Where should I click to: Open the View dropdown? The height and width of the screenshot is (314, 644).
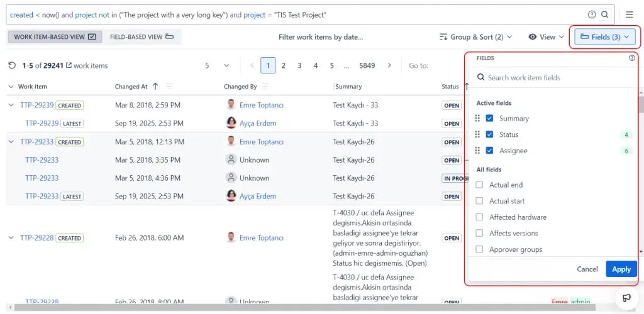(546, 37)
